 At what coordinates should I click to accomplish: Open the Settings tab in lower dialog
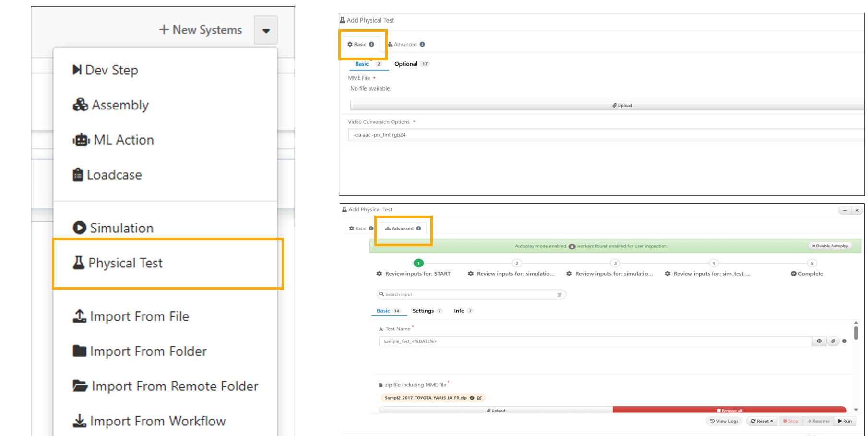[x=423, y=311]
